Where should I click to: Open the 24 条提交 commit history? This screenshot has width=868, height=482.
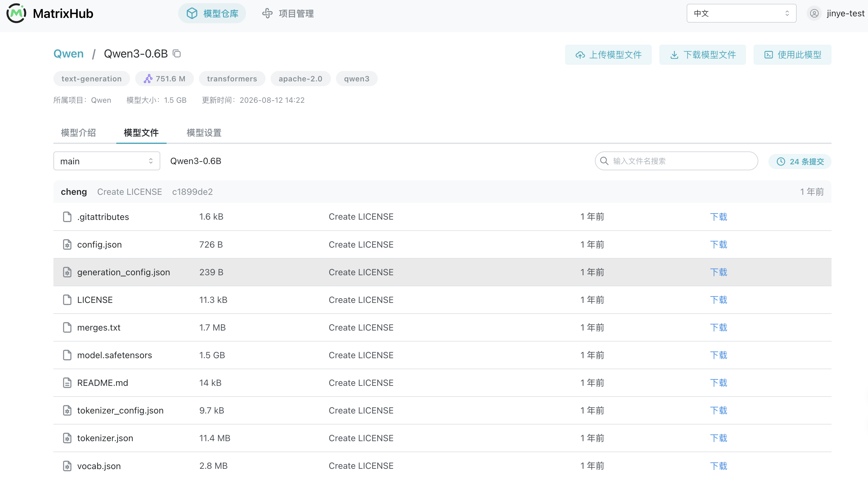tap(799, 161)
